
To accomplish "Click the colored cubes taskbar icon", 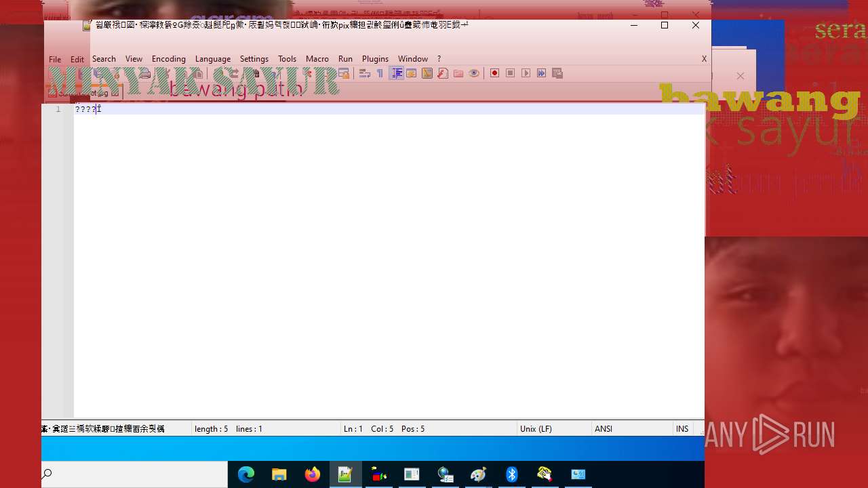I will 378,474.
